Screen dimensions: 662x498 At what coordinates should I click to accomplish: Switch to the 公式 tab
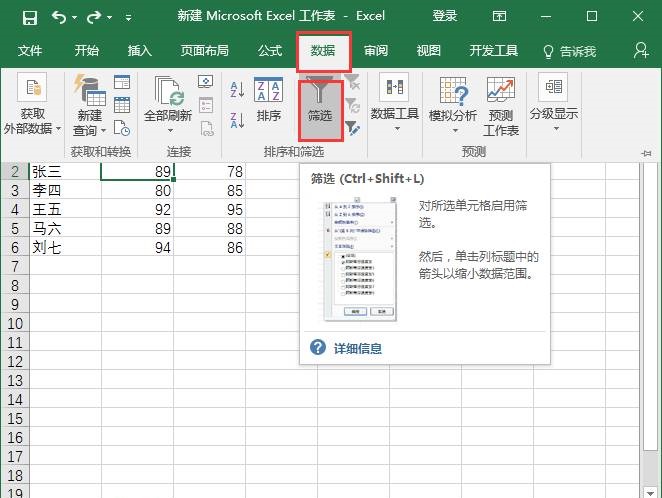tap(270, 51)
